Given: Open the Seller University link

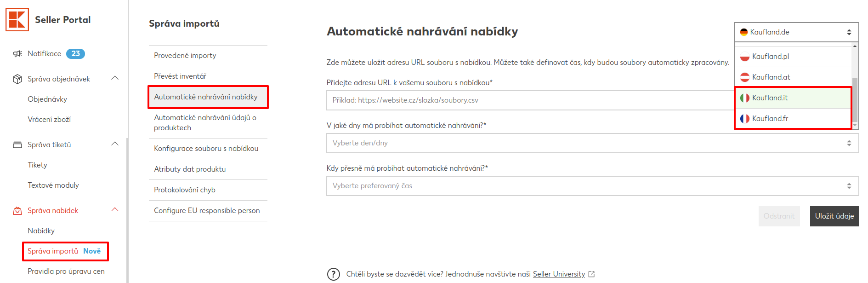Looking at the screenshot, I should pyautogui.click(x=559, y=274).
